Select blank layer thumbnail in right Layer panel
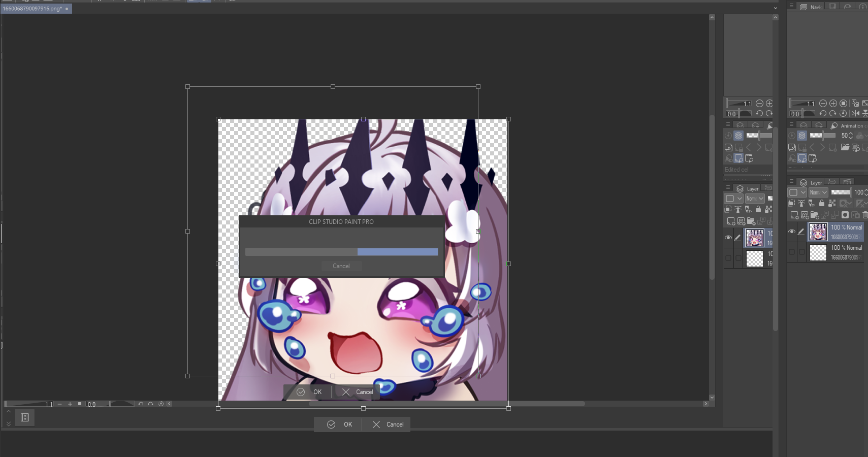 click(x=818, y=252)
